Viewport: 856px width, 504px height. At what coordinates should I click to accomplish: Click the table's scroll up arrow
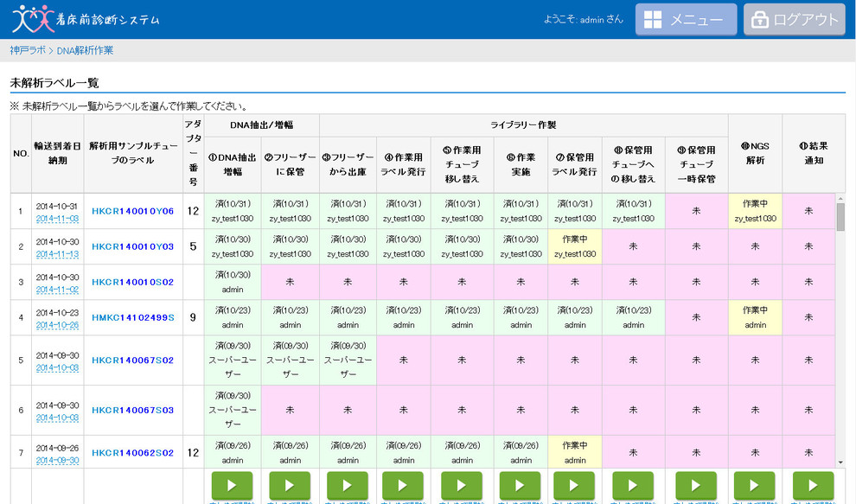(840, 199)
